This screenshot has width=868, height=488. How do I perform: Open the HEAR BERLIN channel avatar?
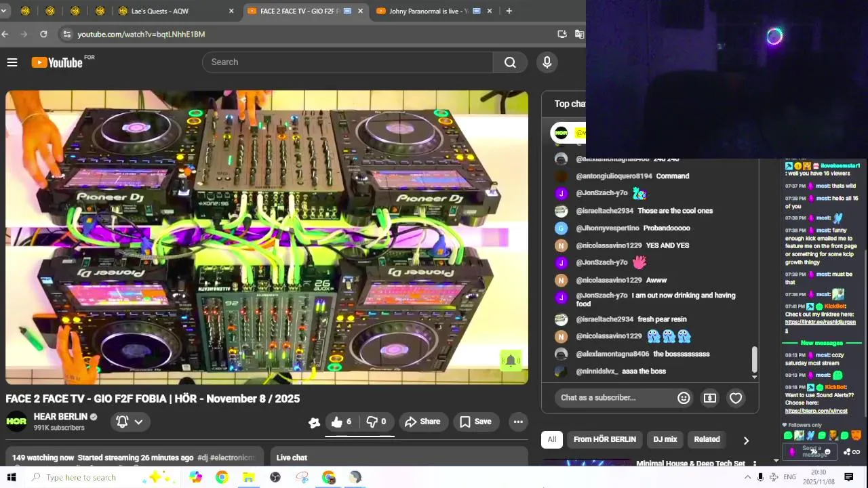coord(16,422)
